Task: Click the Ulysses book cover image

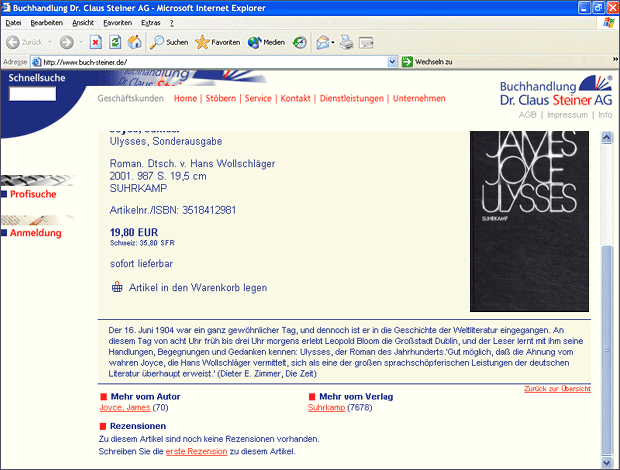Action: [529, 221]
